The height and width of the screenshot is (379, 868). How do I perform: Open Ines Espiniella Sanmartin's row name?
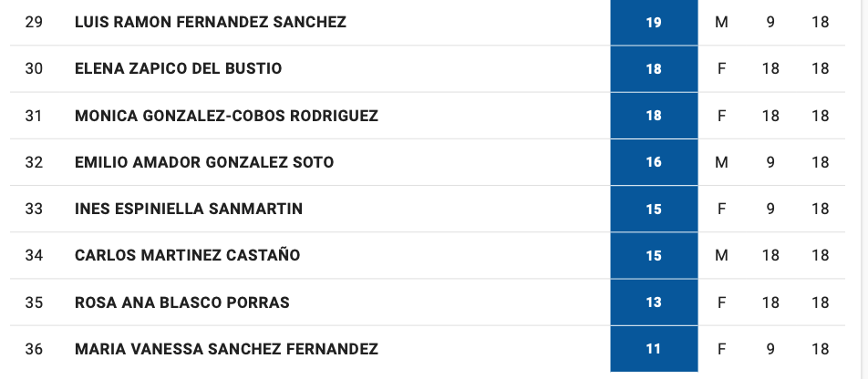click(189, 209)
